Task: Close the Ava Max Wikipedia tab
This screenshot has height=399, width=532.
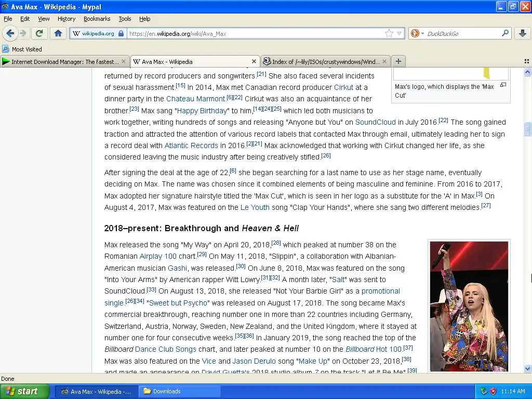Action: pos(254,61)
